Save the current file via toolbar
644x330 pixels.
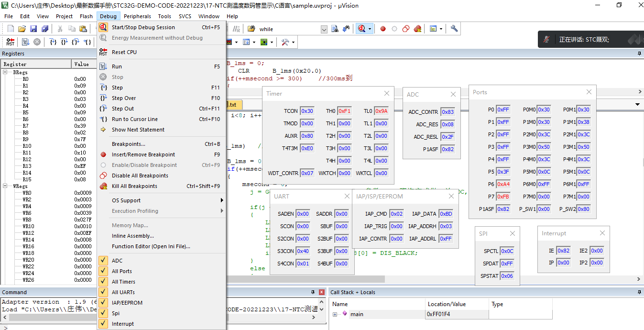(33, 29)
